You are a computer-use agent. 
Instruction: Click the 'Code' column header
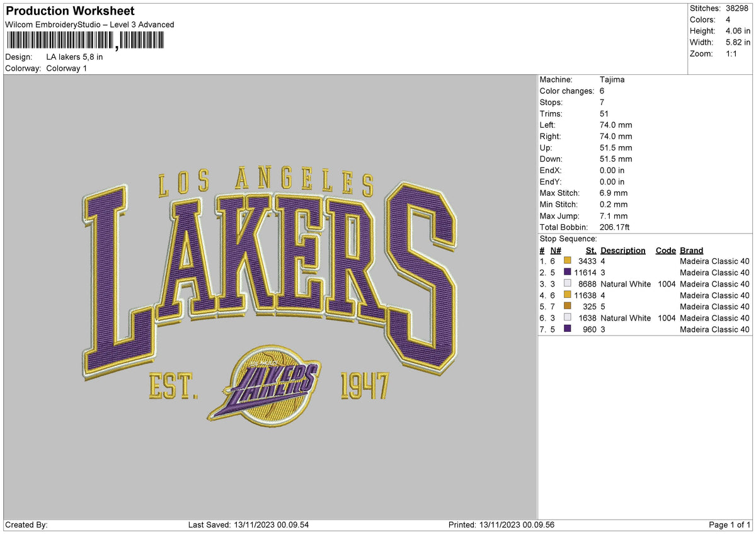666,251
